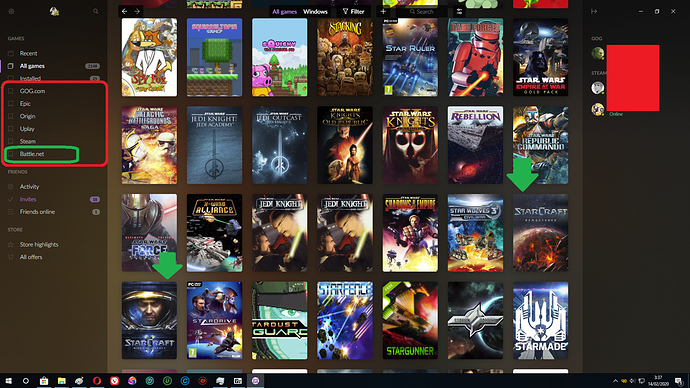Click the GOG friend avatar in friends panel
Screen dimensions: 690x388
(x=598, y=53)
